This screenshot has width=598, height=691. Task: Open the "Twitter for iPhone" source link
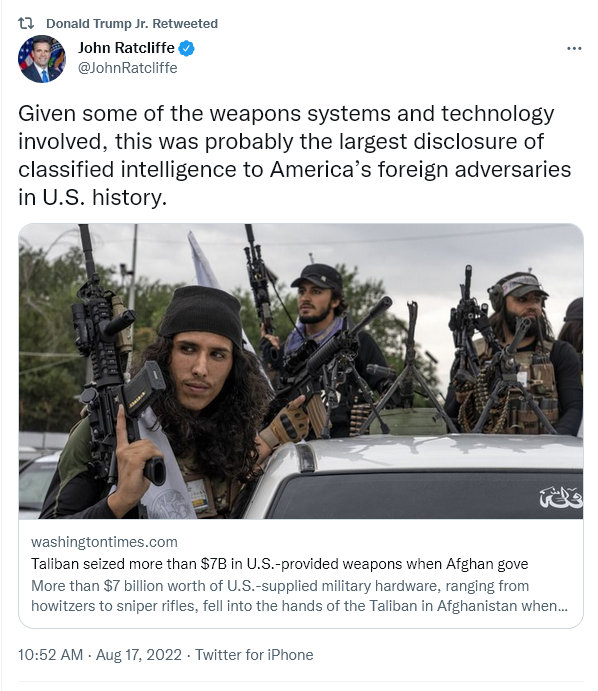point(254,655)
